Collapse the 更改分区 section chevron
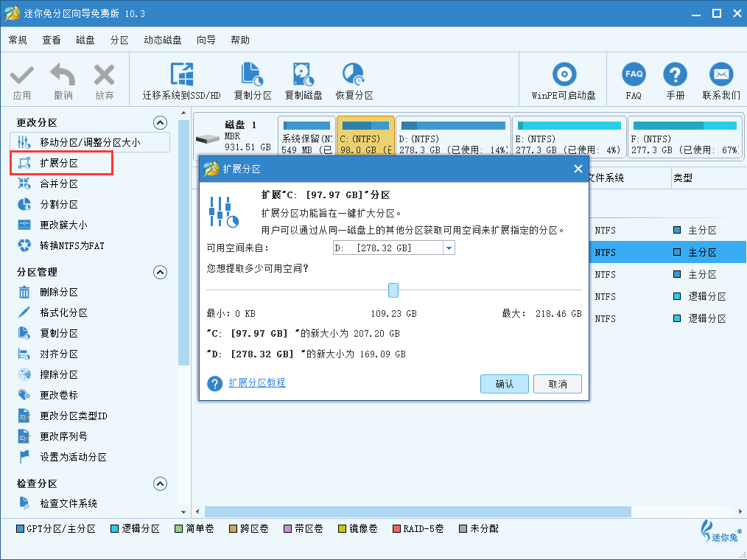This screenshot has height=560, width=747. (160, 123)
